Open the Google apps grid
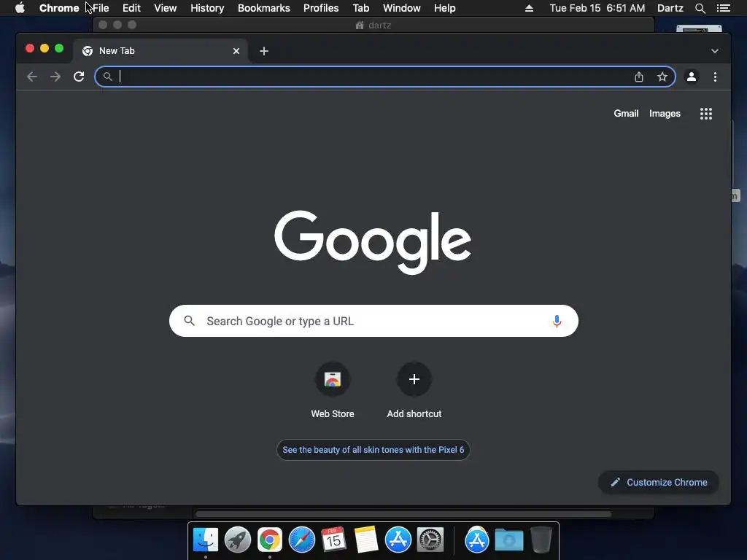Screen dimensions: 747x560 coord(706,114)
